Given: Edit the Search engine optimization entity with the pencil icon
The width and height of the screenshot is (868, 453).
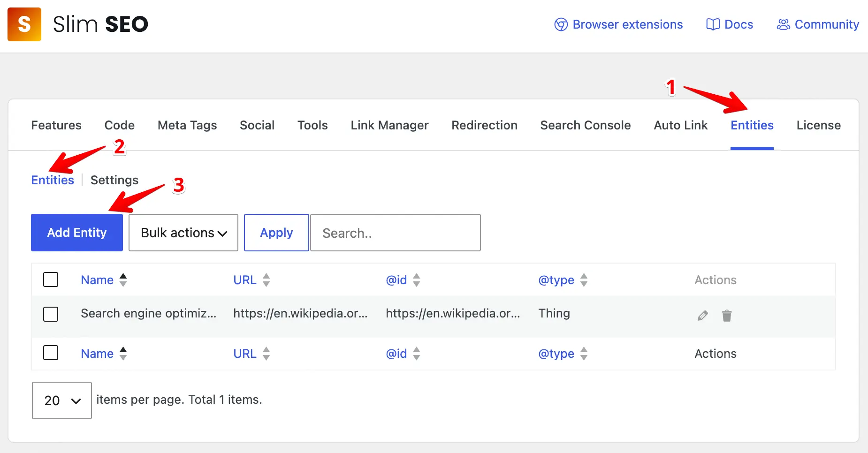Looking at the screenshot, I should 702,316.
